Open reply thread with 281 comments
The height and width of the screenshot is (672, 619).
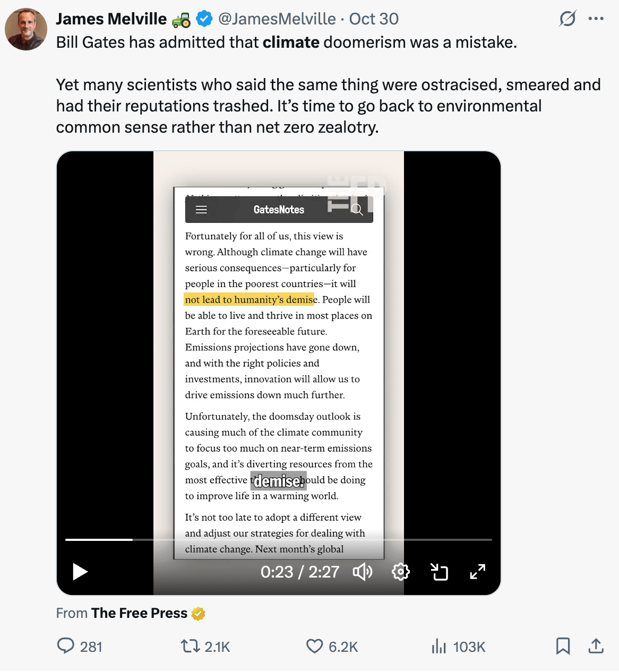[x=80, y=647]
